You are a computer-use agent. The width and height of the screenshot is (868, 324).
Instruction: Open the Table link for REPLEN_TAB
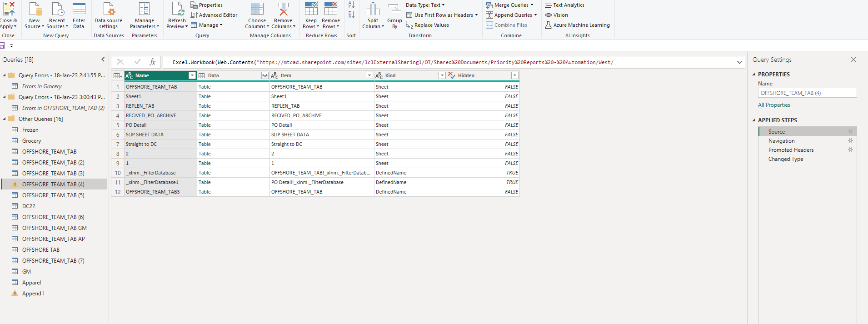click(205, 106)
